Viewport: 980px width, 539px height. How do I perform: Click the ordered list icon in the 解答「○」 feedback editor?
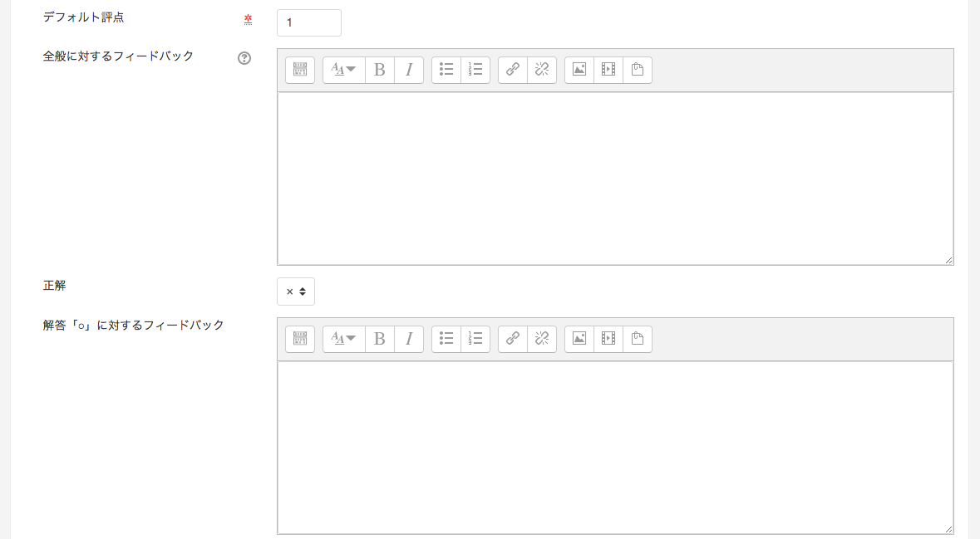tap(475, 339)
